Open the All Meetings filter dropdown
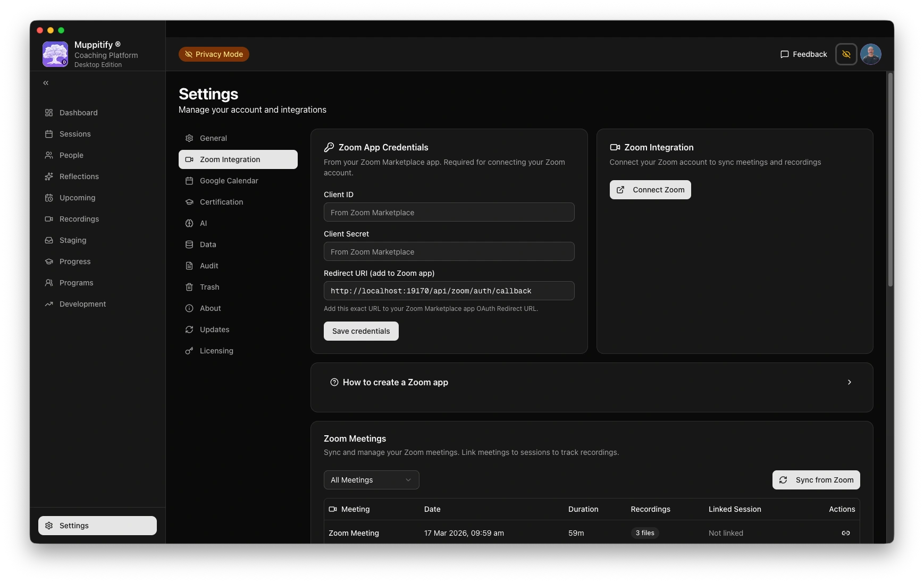The width and height of the screenshot is (924, 583). point(371,480)
